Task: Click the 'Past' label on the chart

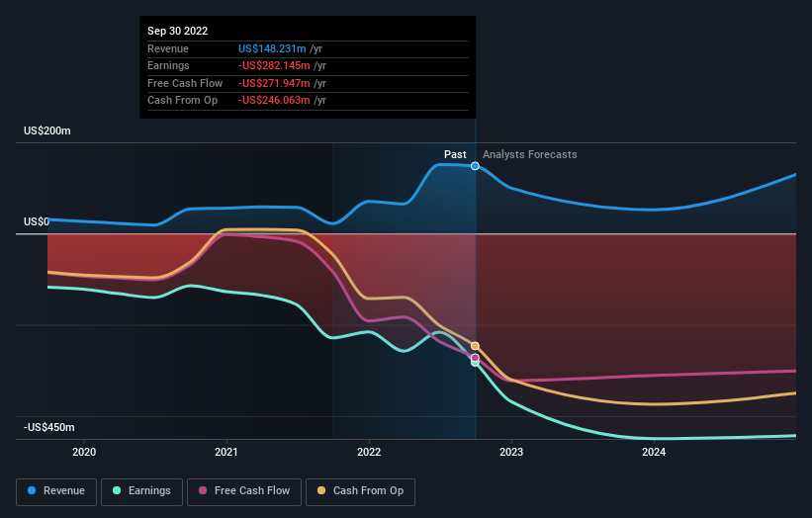Action: pyautogui.click(x=455, y=154)
